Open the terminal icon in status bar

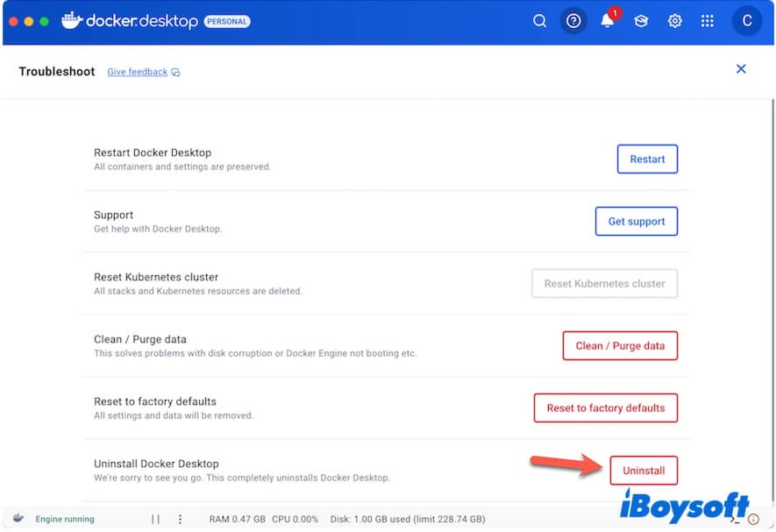[735, 520]
